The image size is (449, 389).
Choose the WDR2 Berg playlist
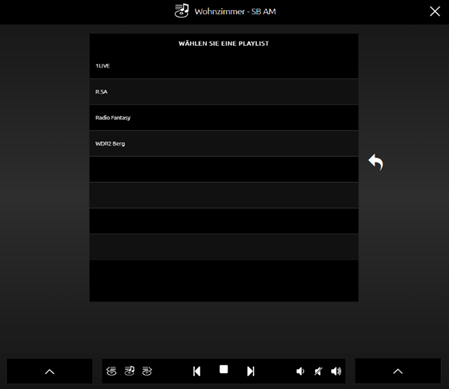[224, 144]
